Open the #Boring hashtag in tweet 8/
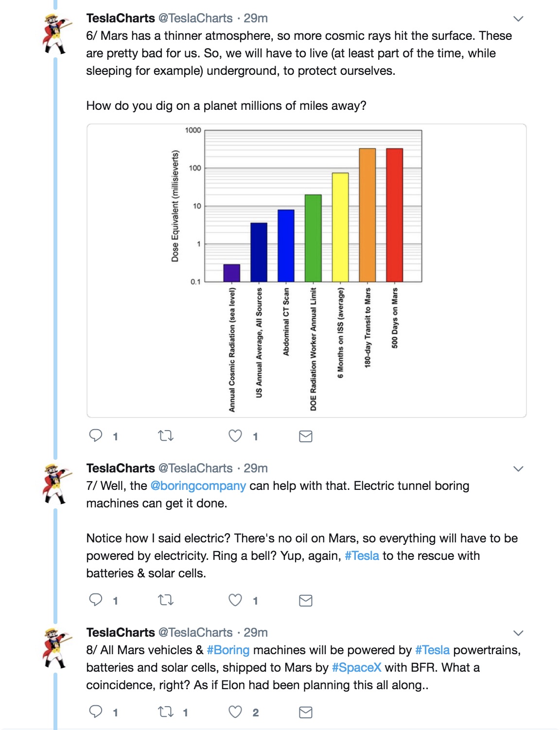The height and width of the screenshot is (730, 560). click(228, 650)
